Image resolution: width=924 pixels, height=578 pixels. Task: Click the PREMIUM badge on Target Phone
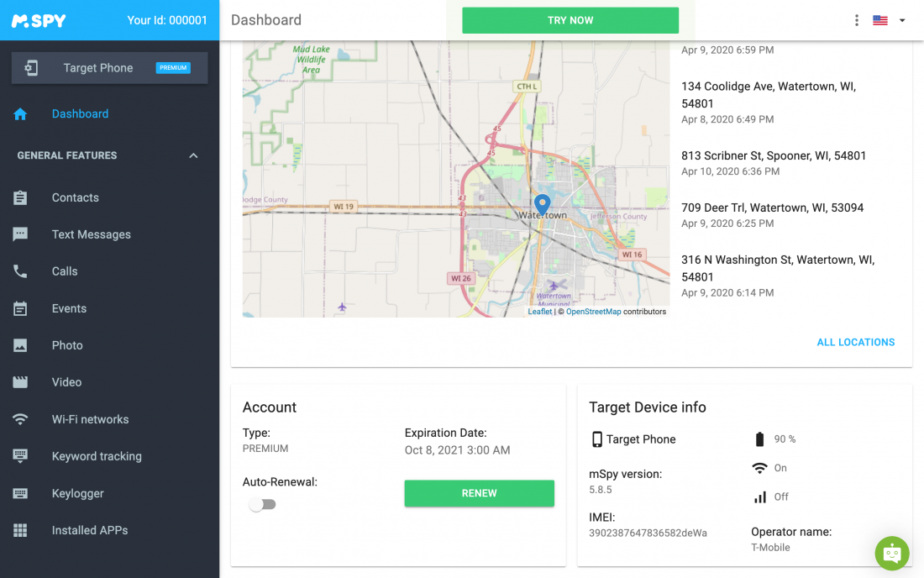(x=173, y=68)
